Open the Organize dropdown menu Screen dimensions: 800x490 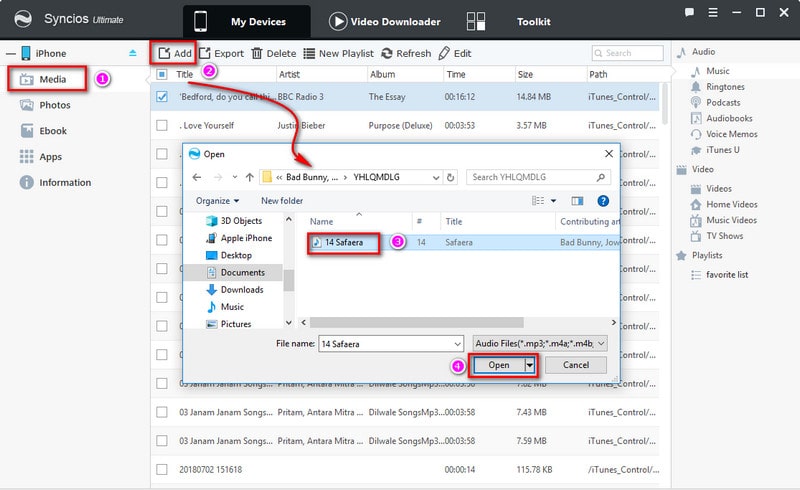217,201
